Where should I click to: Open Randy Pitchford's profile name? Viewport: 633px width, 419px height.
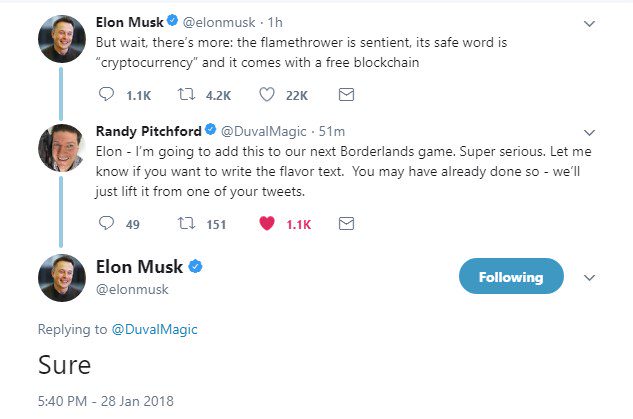point(147,130)
